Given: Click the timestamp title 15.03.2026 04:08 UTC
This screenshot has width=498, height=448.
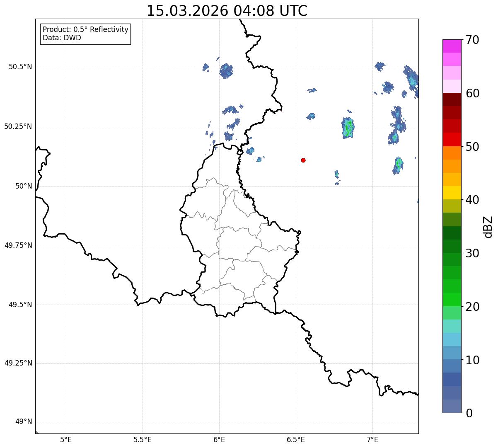Looking at the screenshot, I should [x=227, y=11].
